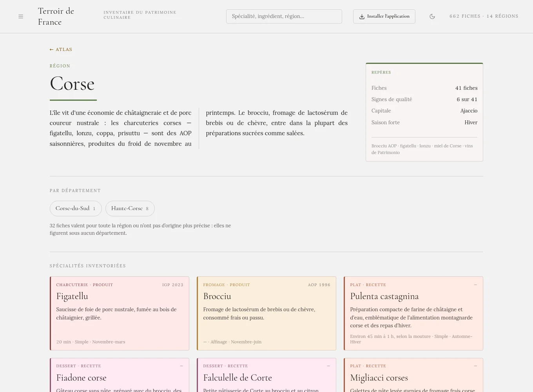Click the AOP 1996 badge on Brocciu

point(319,285)
